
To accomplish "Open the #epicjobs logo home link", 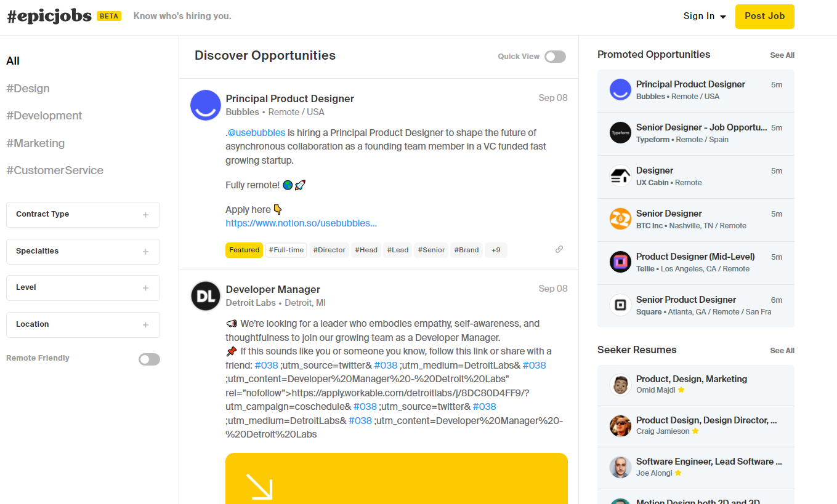I will pyautogui.click(x=49, y=17).
